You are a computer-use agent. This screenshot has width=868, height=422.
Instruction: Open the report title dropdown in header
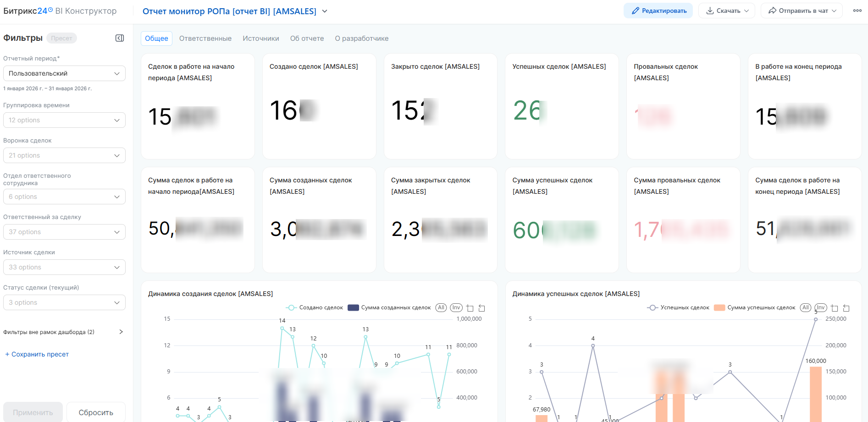[x=325, y=11]
